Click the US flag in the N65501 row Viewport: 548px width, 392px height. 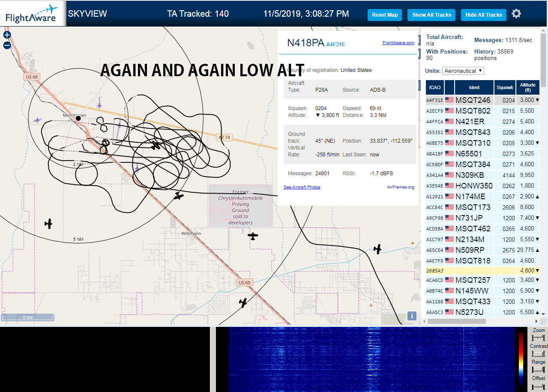pos(449,154)
